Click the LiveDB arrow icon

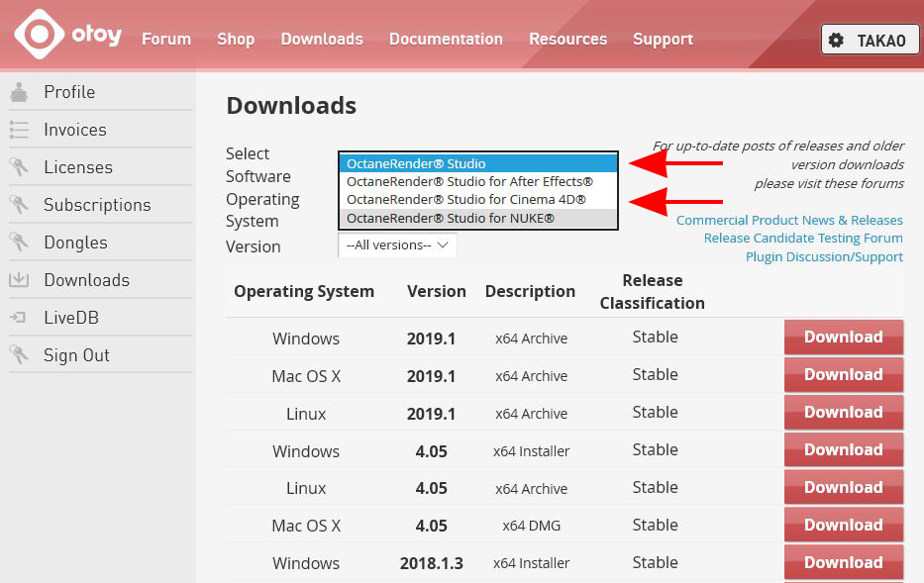[x=19, y=318]
